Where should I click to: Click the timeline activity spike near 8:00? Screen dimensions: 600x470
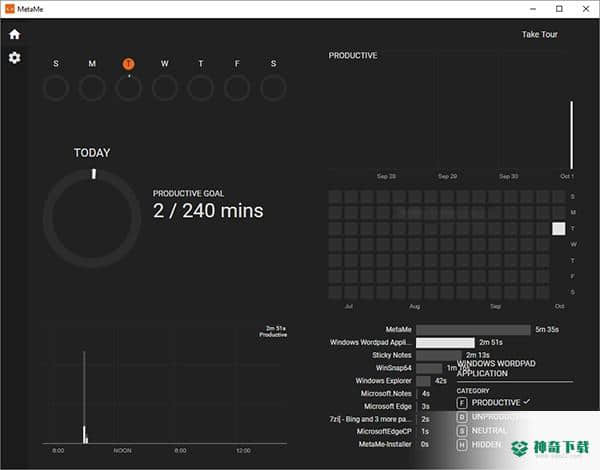[x=85, y=397]
